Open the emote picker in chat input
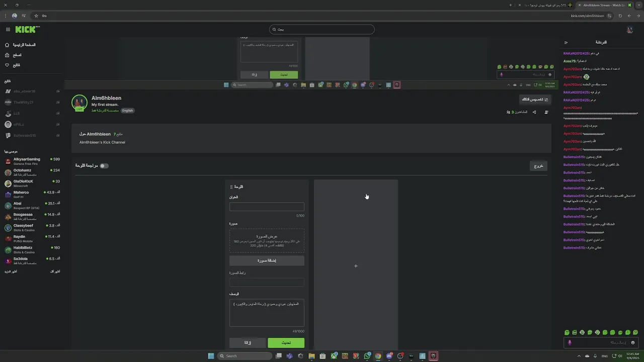This screenshot has width=644, height=362. click(x=633, y=342)
